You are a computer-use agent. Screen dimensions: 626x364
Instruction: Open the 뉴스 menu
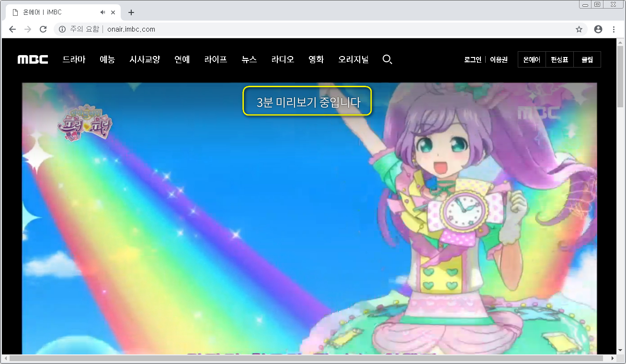pyautogui.click(x=249, y=59)
